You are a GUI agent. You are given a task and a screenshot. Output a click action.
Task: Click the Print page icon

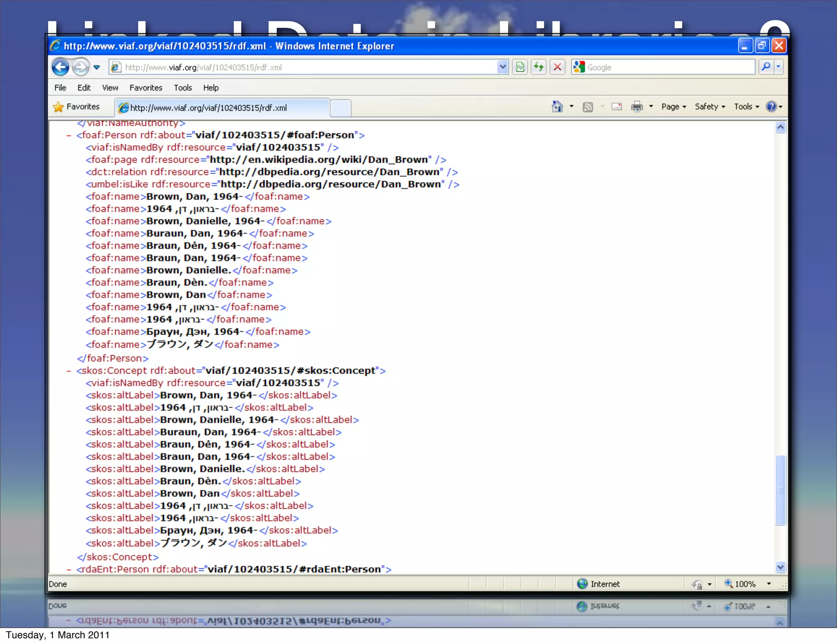click(x=637, y=107)
